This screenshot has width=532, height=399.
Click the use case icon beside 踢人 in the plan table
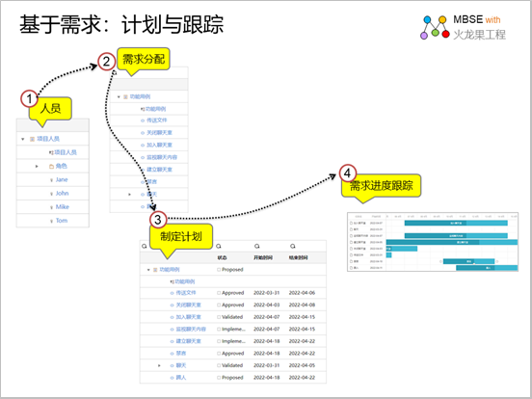coord(172,378)
